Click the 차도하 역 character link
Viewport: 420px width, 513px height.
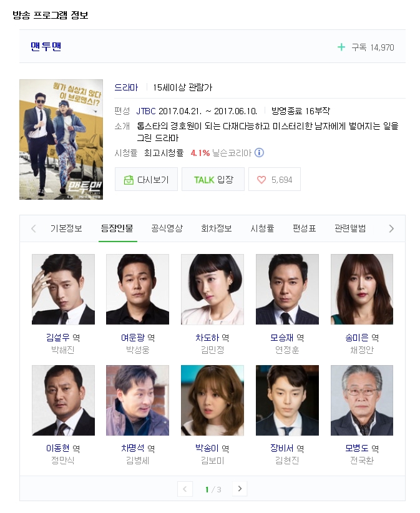[212, 338]
